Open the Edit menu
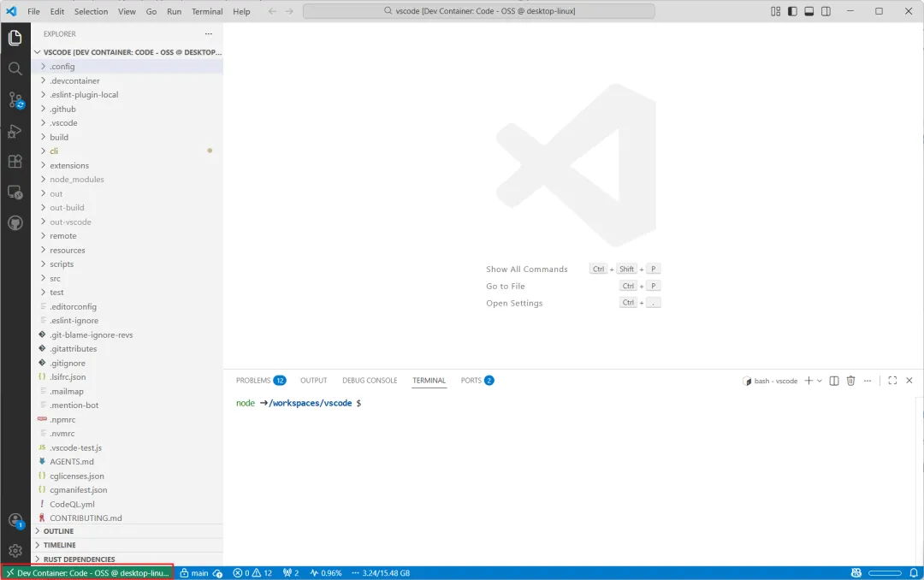Viewport: 924px width, 580px height. point(57,11)
